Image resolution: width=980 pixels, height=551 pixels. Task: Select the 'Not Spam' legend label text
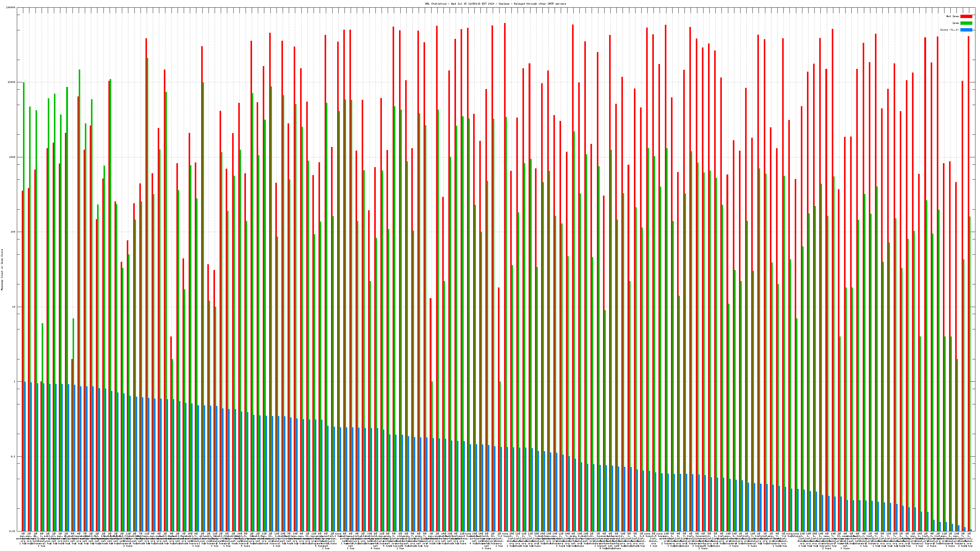(x=953, y=16)
